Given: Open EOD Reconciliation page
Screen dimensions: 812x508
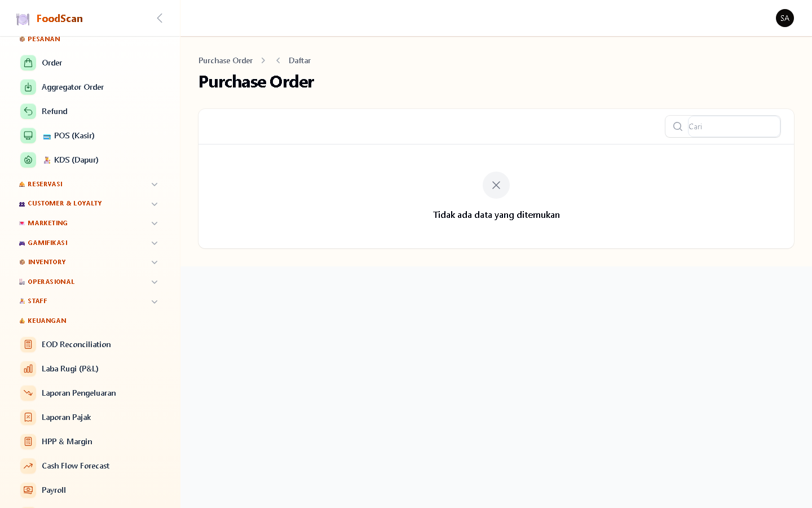Looking at the screenshot, I should (x=90, y=344).
